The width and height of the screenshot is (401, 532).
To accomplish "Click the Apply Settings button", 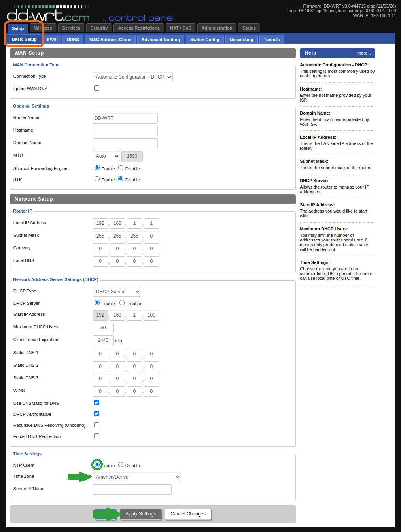I will click(x=140, y=514).
